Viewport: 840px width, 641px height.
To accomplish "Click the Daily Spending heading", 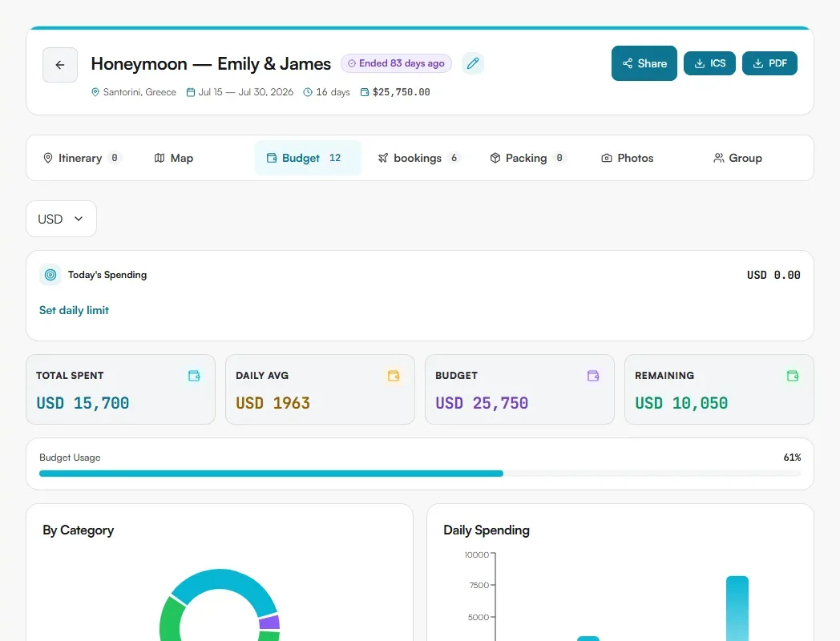I will (x=487, y=530).
